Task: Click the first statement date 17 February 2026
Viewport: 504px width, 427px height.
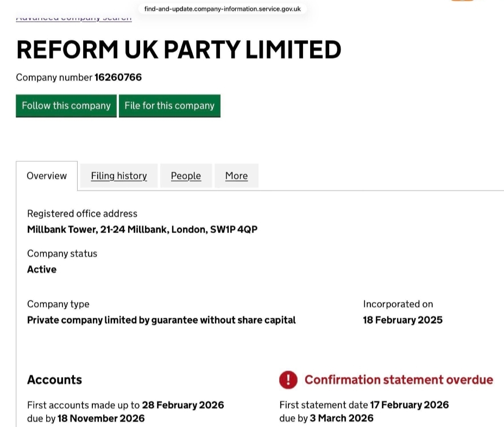Action: point(409,405)
